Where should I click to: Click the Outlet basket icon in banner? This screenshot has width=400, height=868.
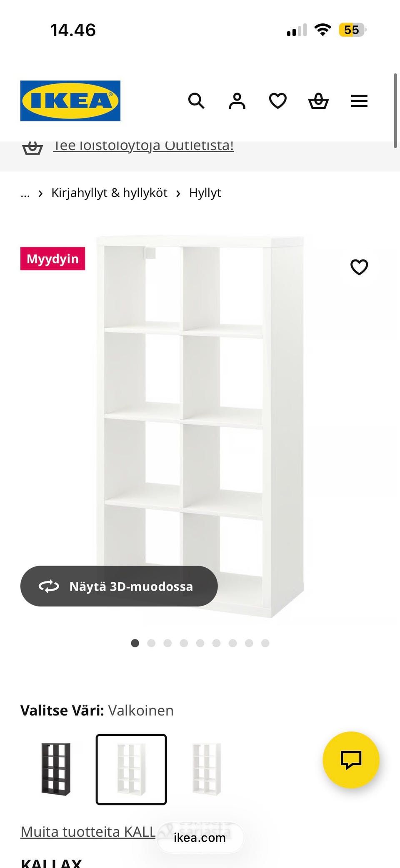click(32, 148)
